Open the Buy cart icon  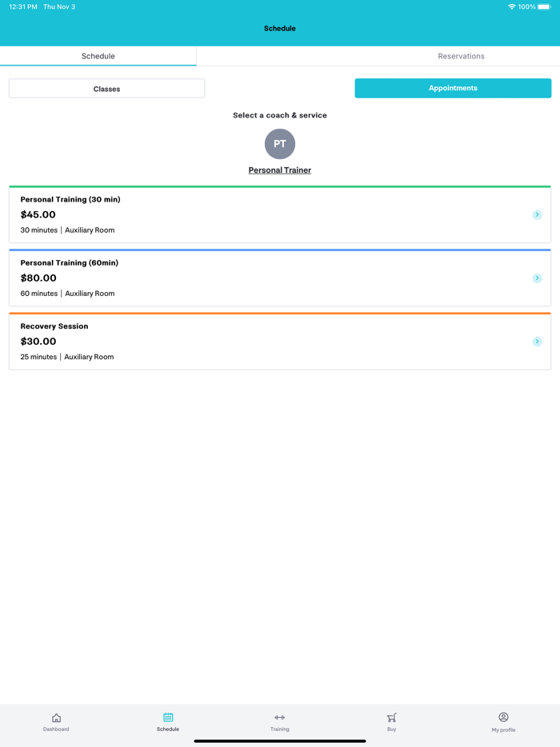click(x=391, y=718)
